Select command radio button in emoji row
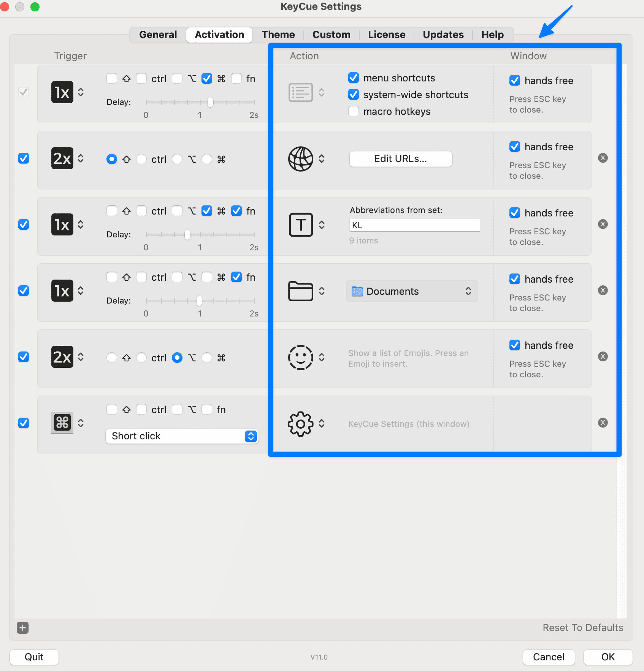 (207, 358)
